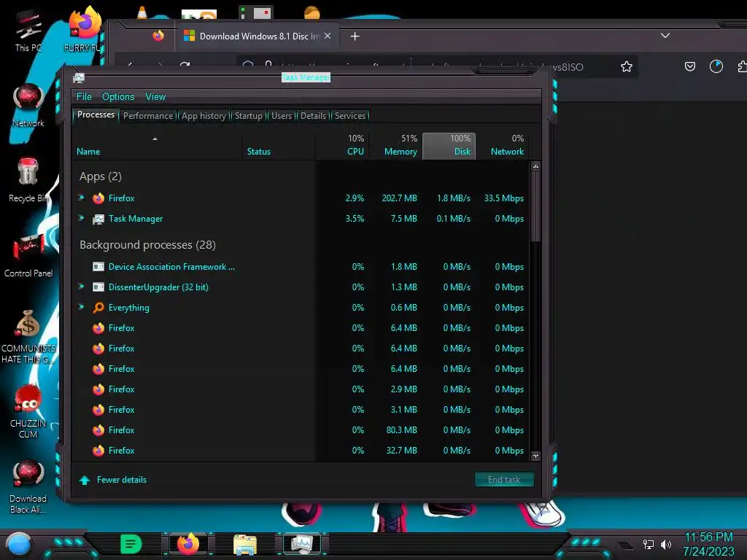Click the Firefox icon under Apps
Image resolution: width=747 pixels, height=560 pixels.
(98, 198)
